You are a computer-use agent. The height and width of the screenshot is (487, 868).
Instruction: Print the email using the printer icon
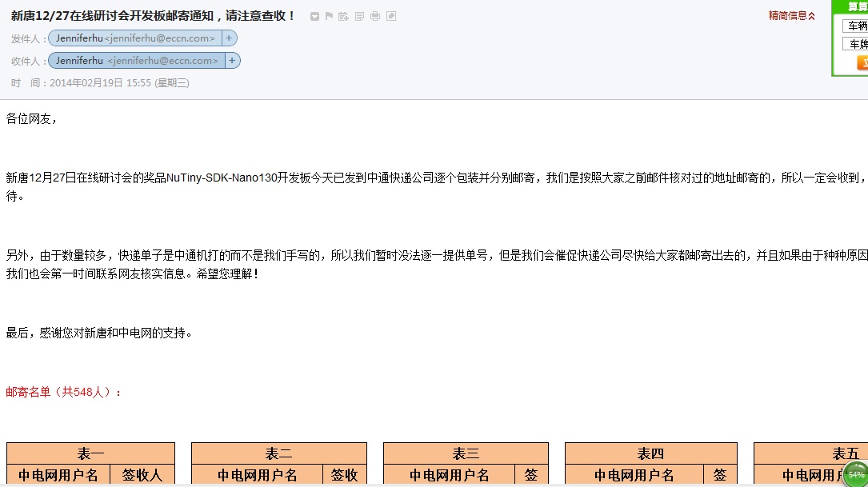click(x=374, y=17)
